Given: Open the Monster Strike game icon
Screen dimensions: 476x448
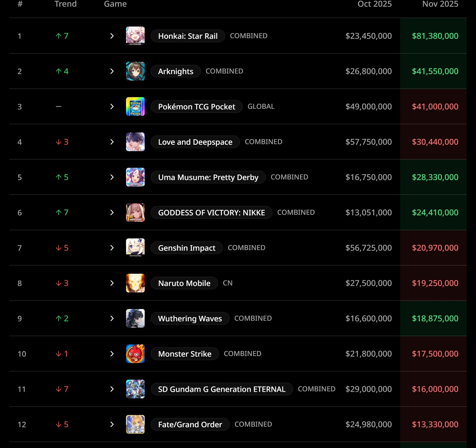Looking at the screenshot, I should point(135,354).
